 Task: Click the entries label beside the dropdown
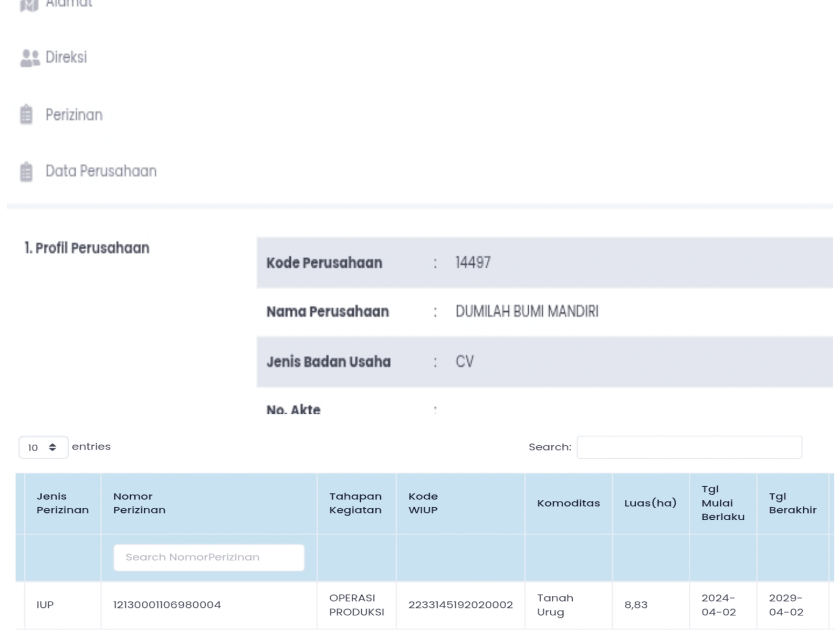[x=91, y=447]
